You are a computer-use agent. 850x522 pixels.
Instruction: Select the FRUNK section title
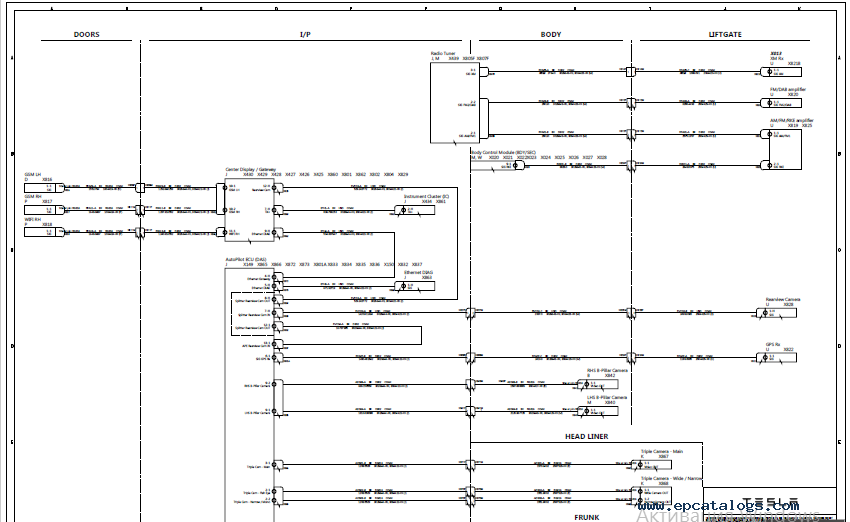coord(587,517)
